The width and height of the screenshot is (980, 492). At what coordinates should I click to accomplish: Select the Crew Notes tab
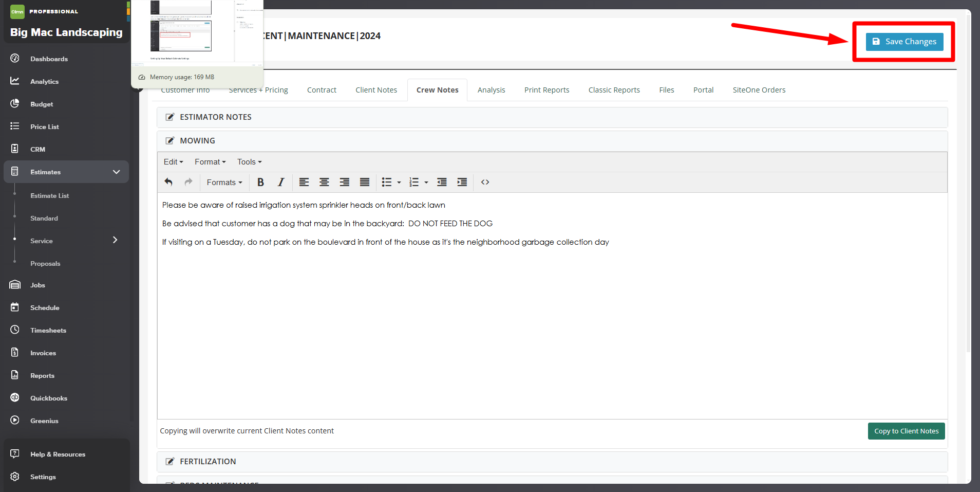(x=438, y=90)
